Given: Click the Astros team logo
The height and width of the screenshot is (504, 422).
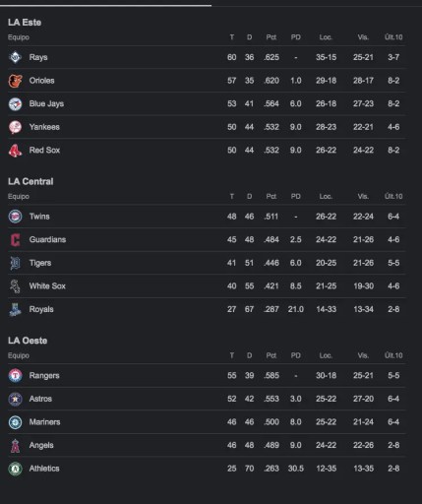Looking at the screenshot, I should (15, 399).
